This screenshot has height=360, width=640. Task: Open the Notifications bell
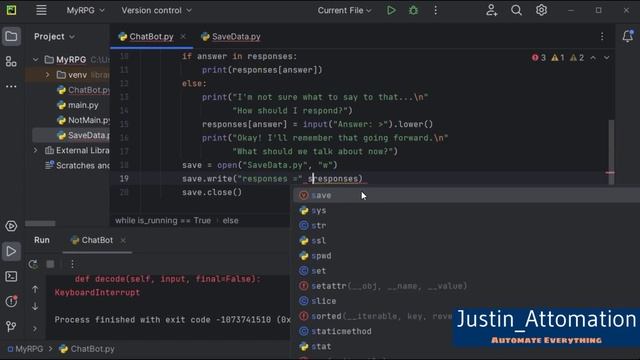[628, 36]
